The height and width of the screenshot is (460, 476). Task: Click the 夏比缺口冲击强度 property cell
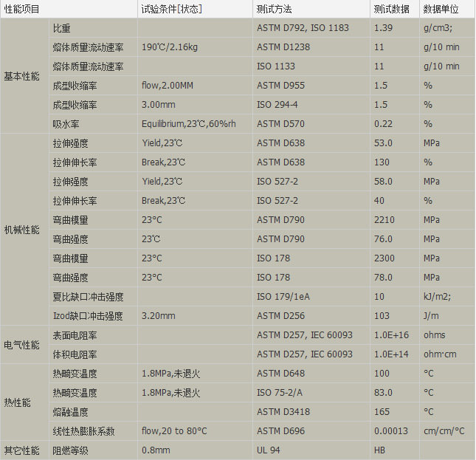93,296
